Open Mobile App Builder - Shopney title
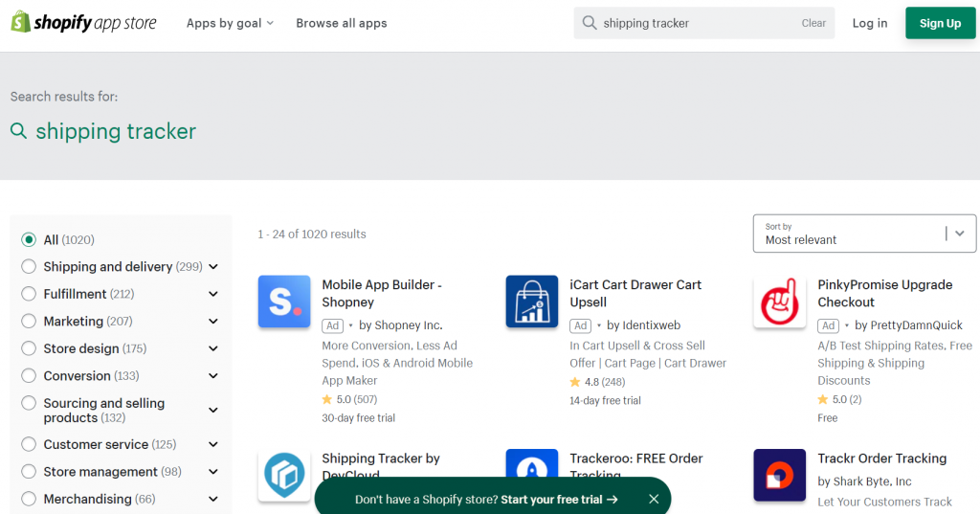980x514 pixels. (x=382, y=293)
